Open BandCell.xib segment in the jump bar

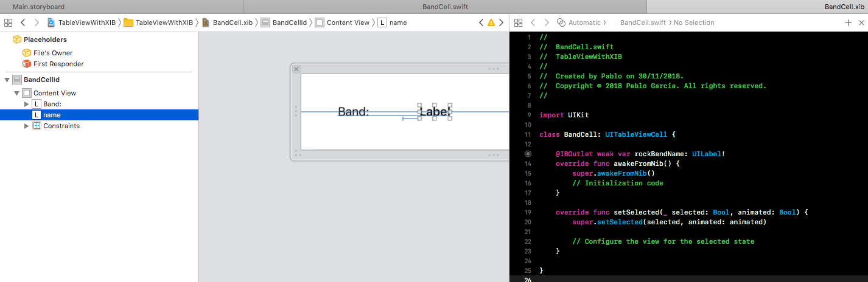point(227,22)
